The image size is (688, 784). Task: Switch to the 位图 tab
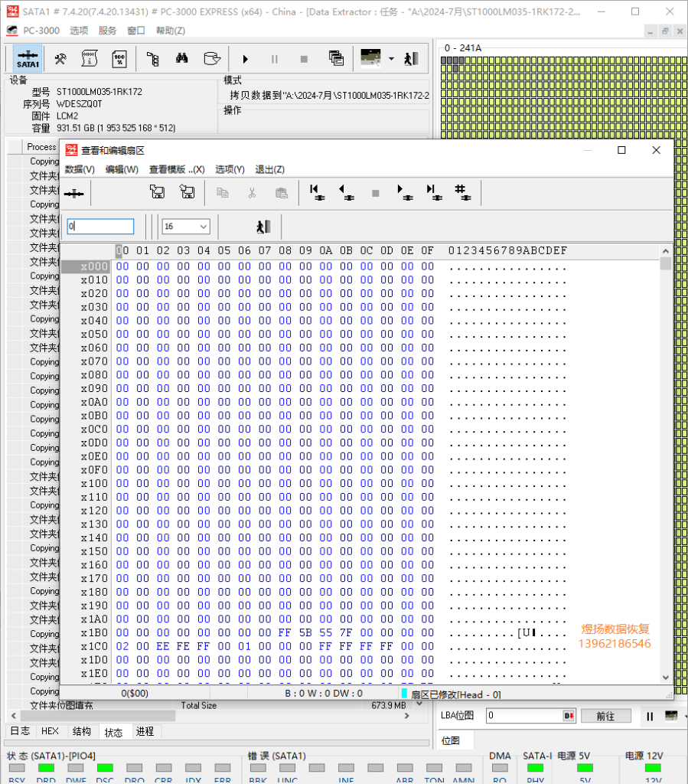coord(451,740)
